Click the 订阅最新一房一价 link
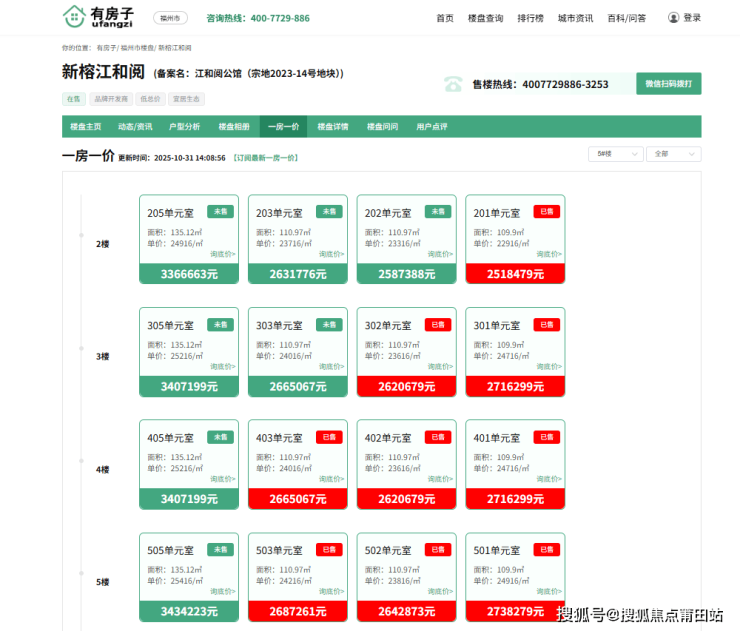 265,158
